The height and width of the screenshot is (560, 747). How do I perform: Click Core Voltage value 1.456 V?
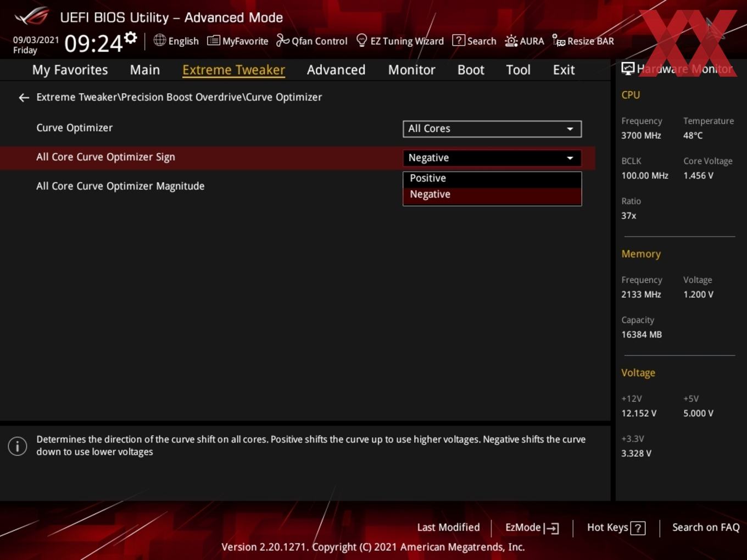pyautogui.click(x=698, y=176)
